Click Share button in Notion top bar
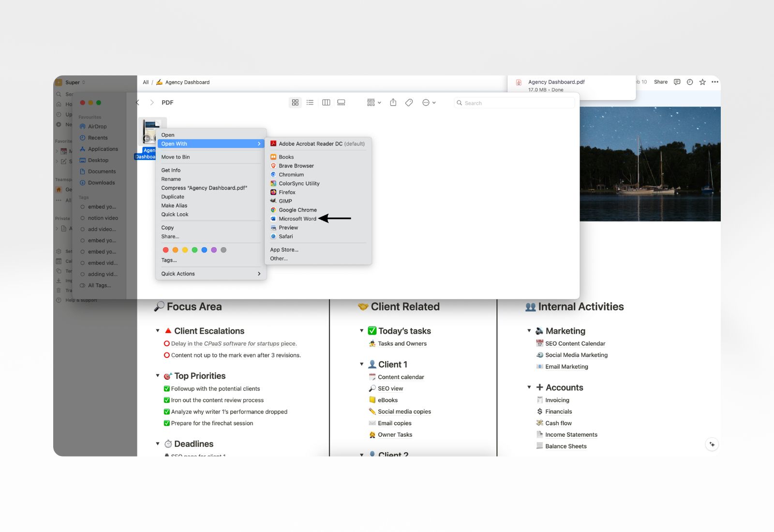This screenshot has height=532, width=774. (661, 82)
